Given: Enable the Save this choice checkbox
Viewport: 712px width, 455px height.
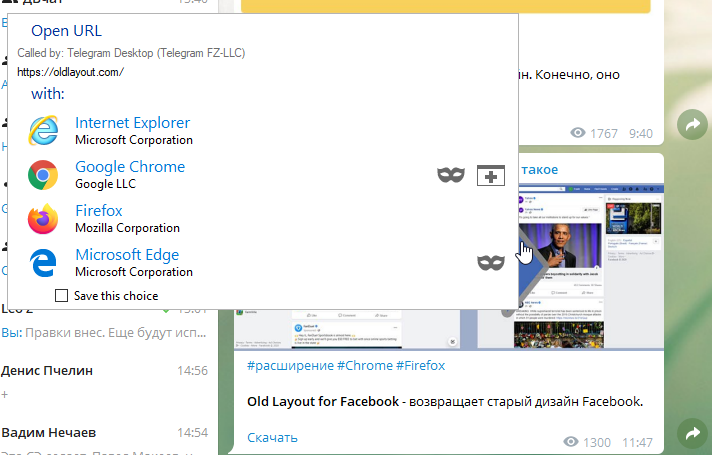Looking at the screenshot, I should 61,296.
